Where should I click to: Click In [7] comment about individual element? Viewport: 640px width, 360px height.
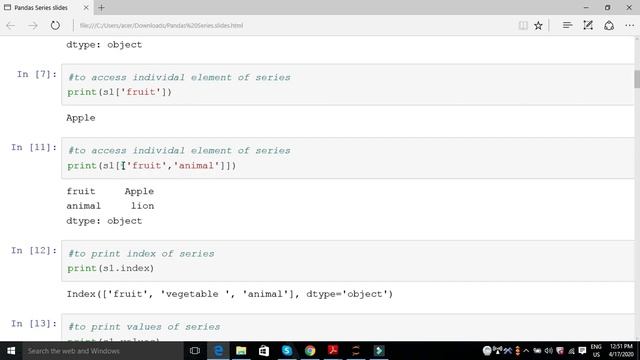[179, 77]
